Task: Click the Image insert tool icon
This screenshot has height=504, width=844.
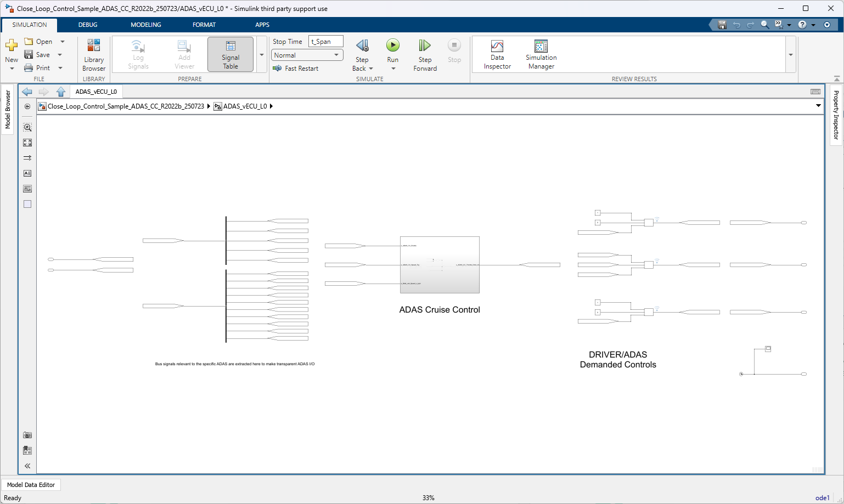Action: 27,189
